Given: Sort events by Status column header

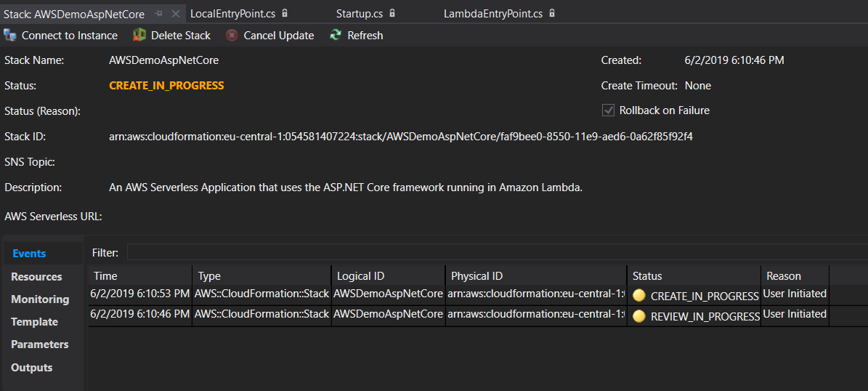Looking at the screenshot, I should point(694,275).
